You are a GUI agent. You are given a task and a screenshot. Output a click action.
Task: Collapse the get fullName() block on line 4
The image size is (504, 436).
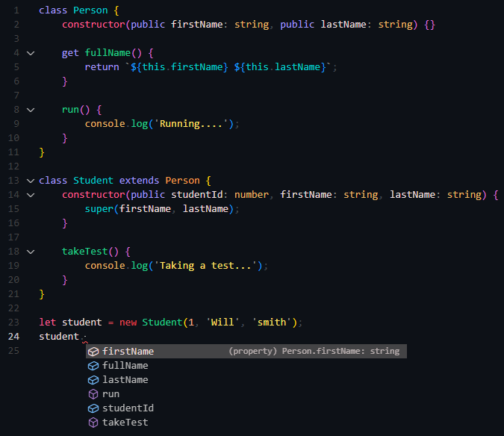click(x=31, y=53)
